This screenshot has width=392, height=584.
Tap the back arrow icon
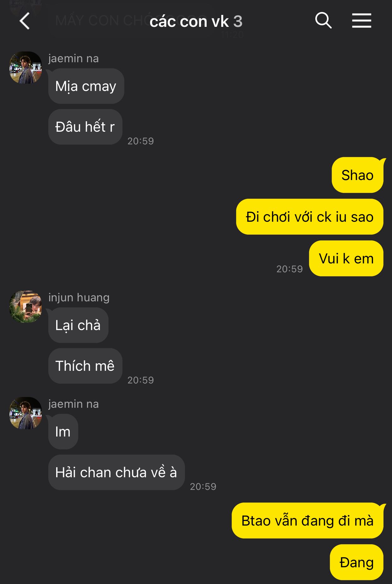(x=25, y=21)
